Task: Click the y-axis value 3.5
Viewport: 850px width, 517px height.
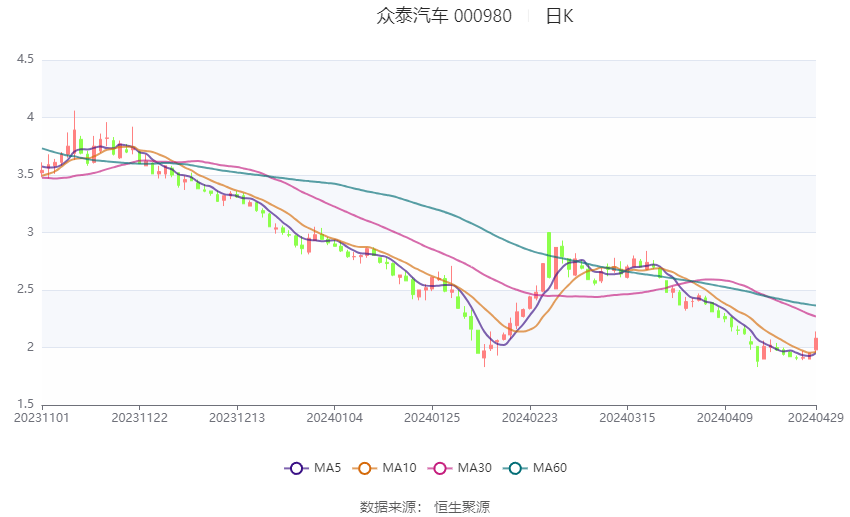Action: 25,174
